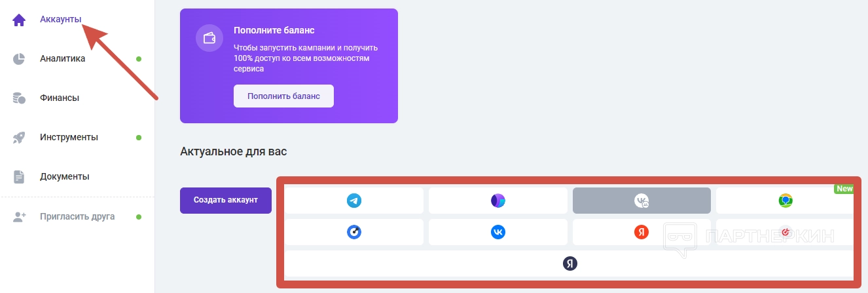Viewport: 868px width, 293px height.
Task: Choose the Telegram account tile
Action: (x=354, y=201)
